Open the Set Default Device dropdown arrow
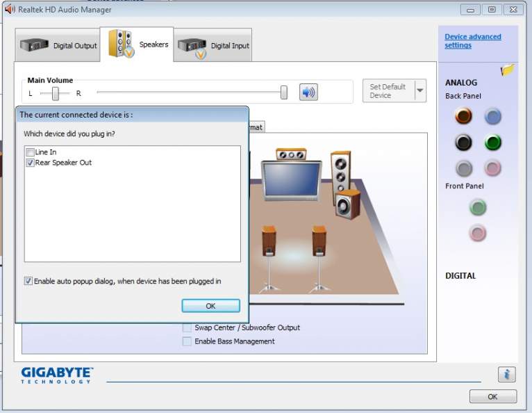 tap(420, 90)
